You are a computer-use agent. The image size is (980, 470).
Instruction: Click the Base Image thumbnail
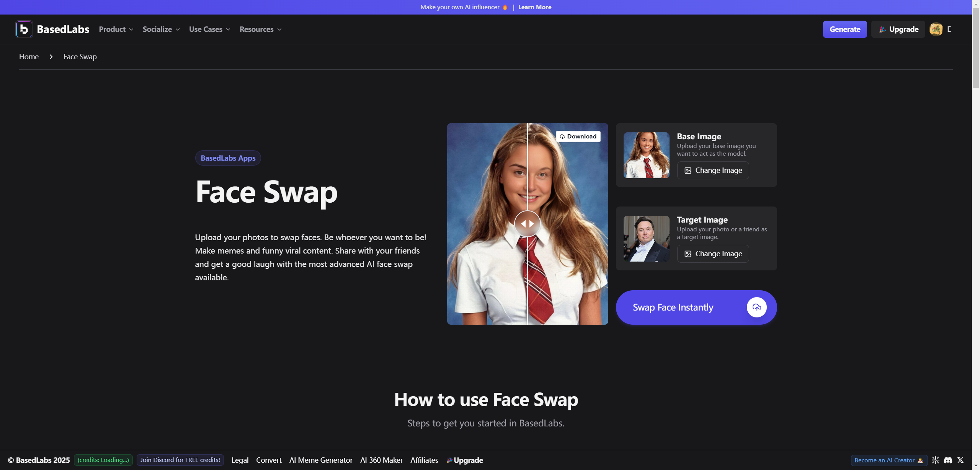point(647,155)
